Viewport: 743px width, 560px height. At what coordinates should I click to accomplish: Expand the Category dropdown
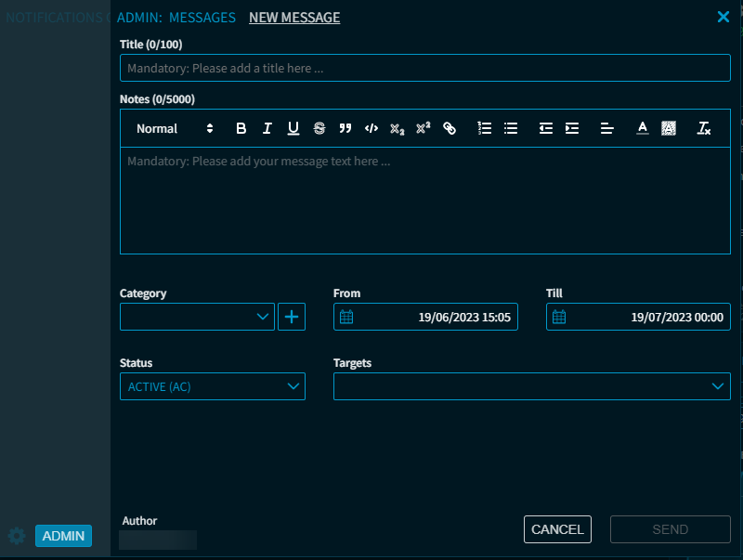(x=197, y=317)
